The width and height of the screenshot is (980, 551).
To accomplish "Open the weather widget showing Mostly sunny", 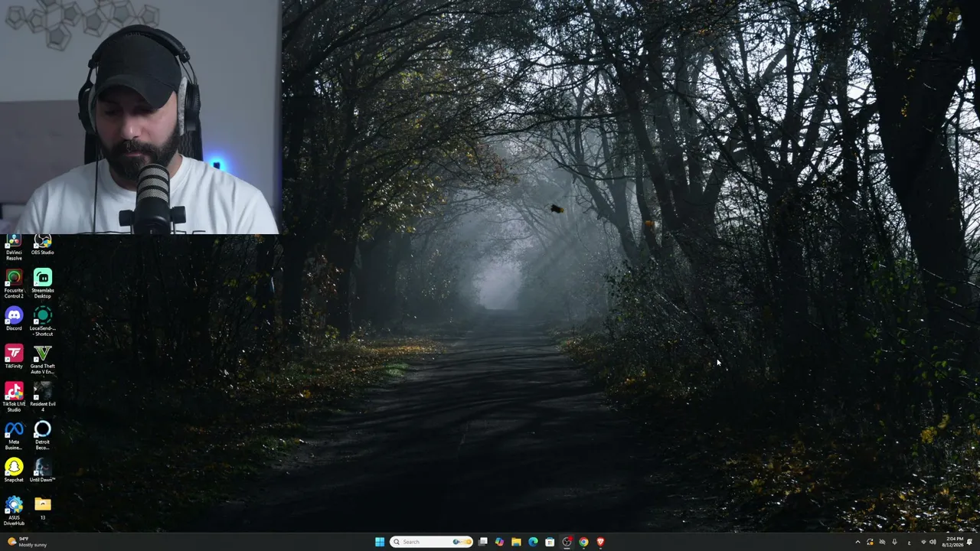I will click(x=27, y=542).
